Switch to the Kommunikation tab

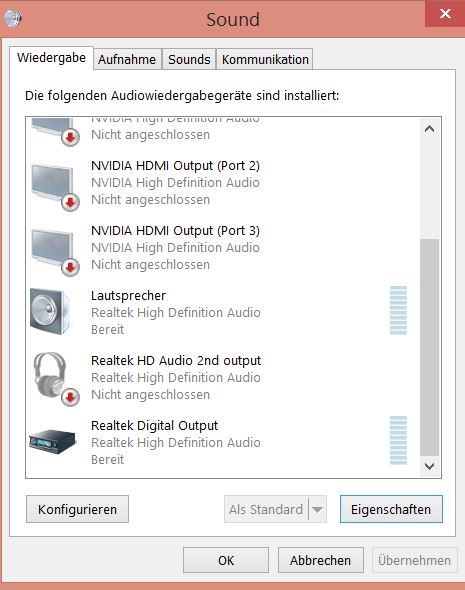(265, 59)
